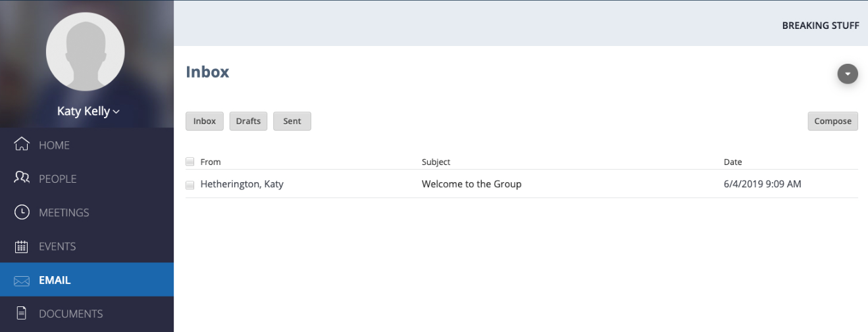Click the profile avatar picture
The height and width of the screenshot is (332, 868).
[86, 52]
